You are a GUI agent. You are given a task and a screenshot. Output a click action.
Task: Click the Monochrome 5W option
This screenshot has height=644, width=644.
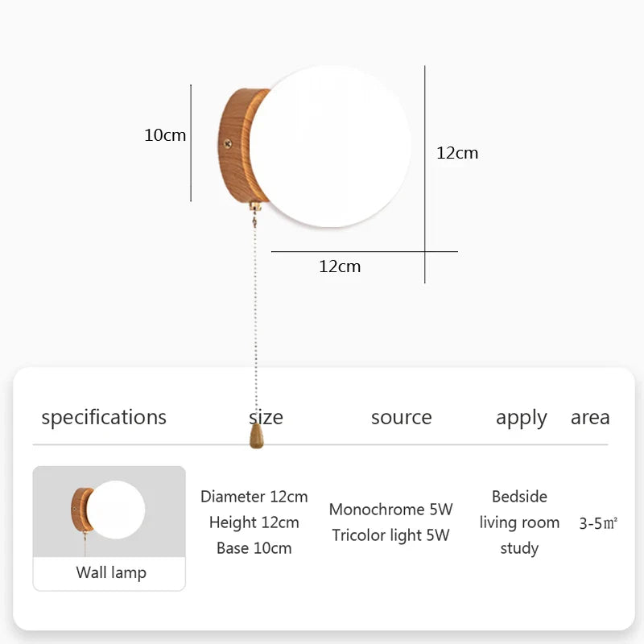[x=391, y=510]
